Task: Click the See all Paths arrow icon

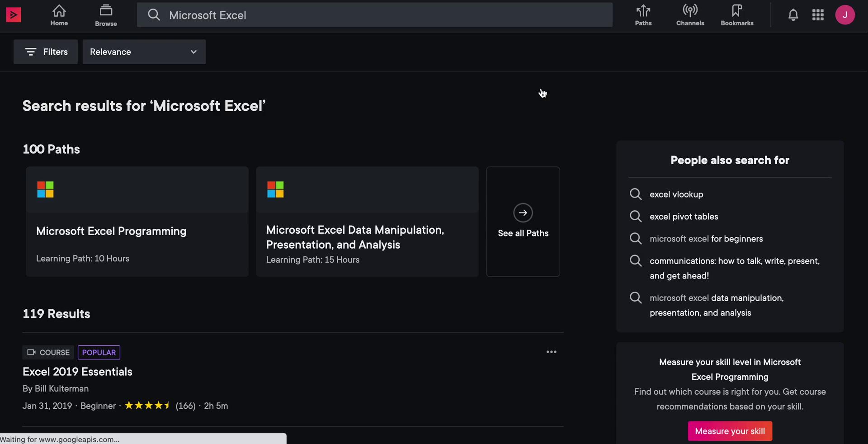Action: pyautogui.click(x=523, y=213)
